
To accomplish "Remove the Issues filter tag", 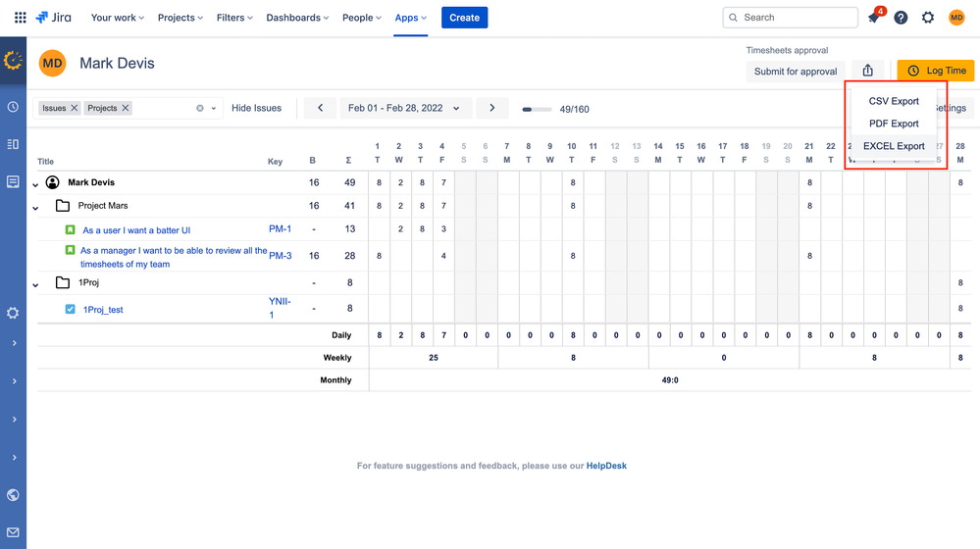I will point(75,108).
